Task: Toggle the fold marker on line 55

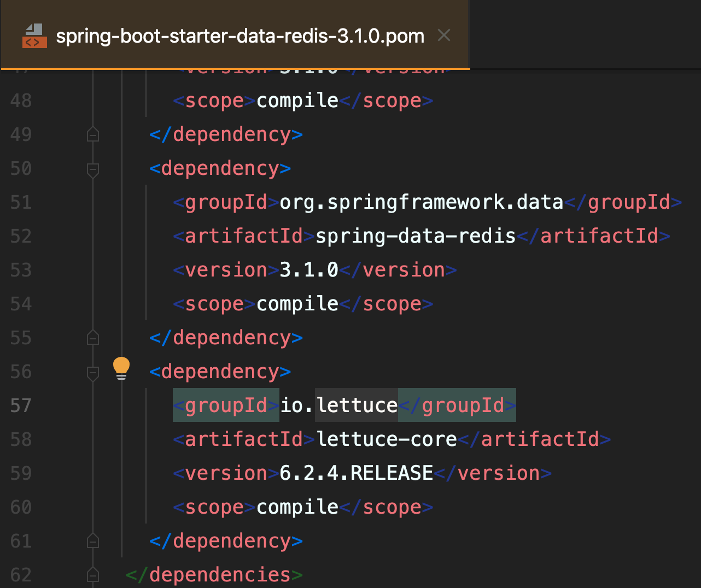Action: click(x=93, y=337)
